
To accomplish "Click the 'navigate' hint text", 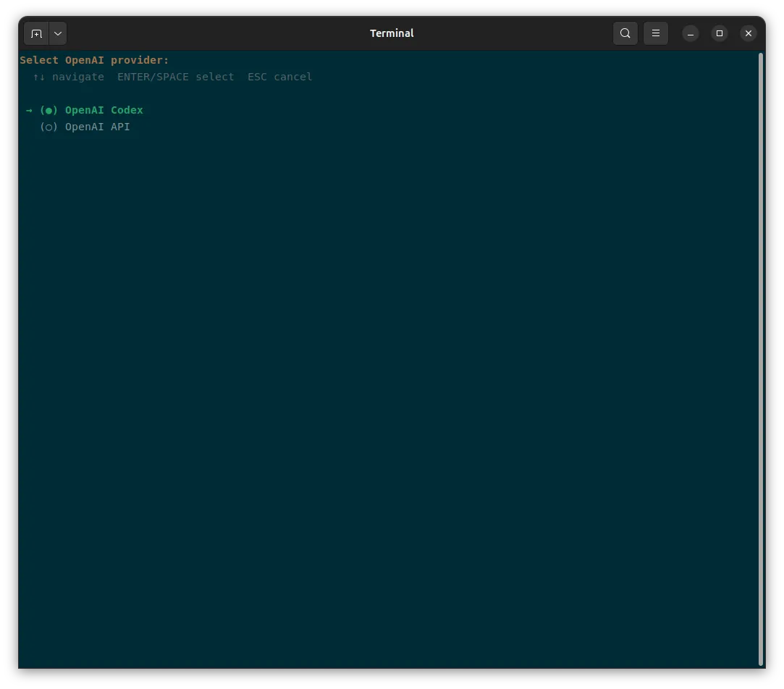I will (78, 77).
